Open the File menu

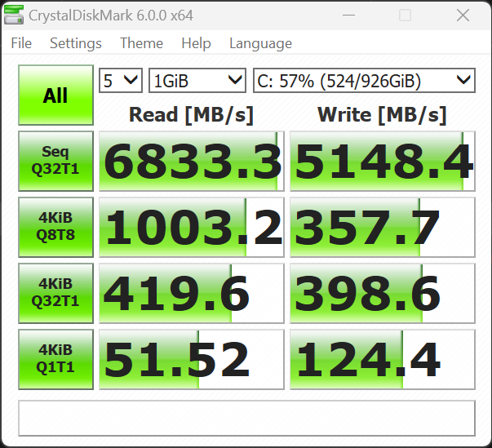[21, 43]
